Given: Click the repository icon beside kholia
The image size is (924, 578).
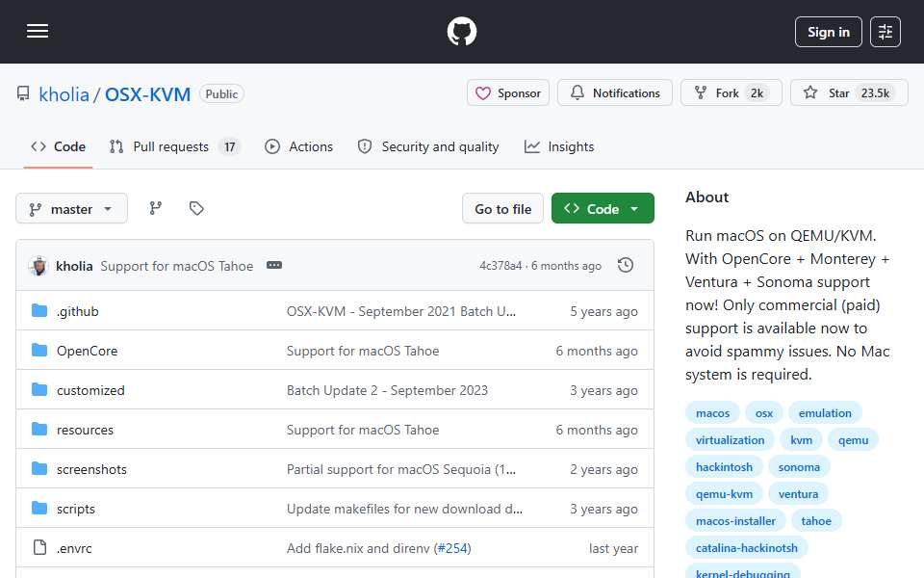Looking at the screenshot, I should tap(23, 93).
